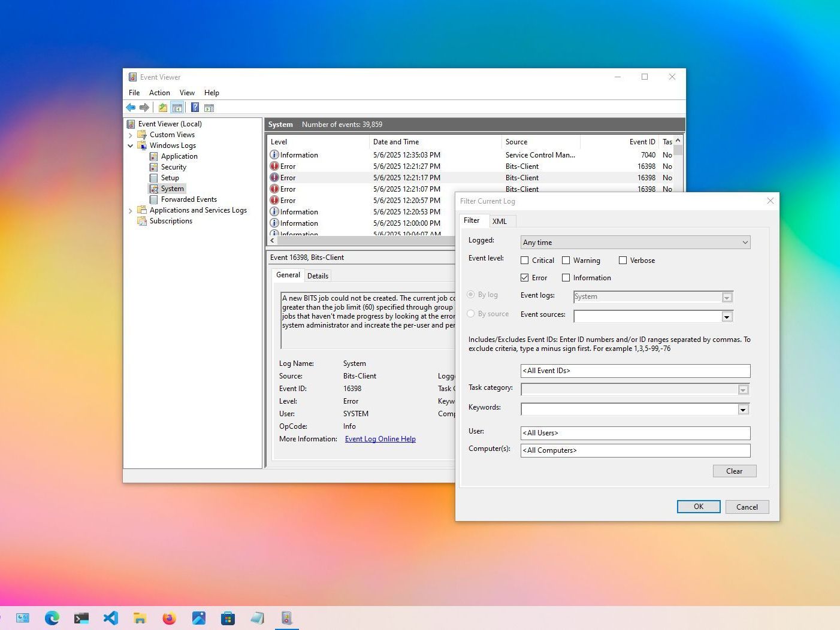Expand Custom Views tree node
This screenshot has width=840, height=630.
click(131, 135)
